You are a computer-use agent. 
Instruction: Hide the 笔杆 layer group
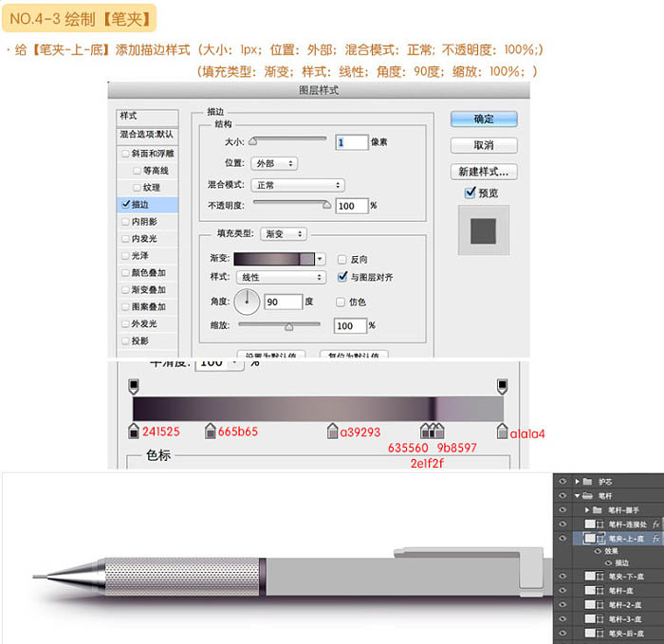563,495
